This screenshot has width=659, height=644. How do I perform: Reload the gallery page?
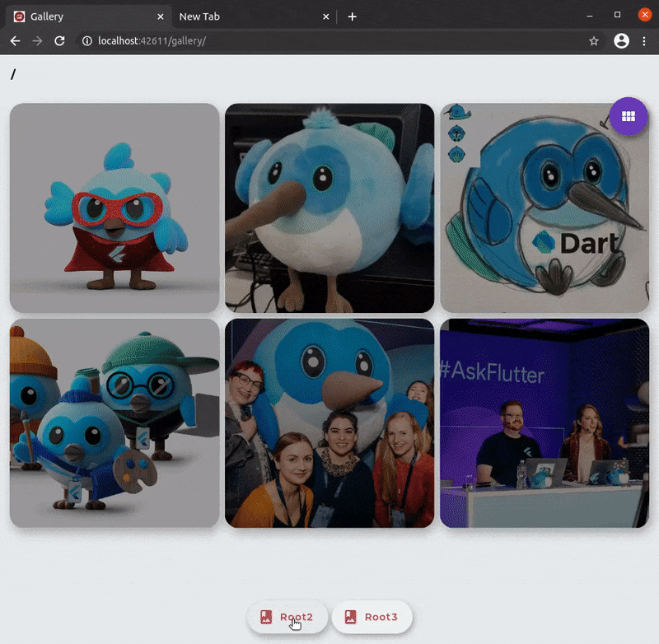click(x=59, y=40)
